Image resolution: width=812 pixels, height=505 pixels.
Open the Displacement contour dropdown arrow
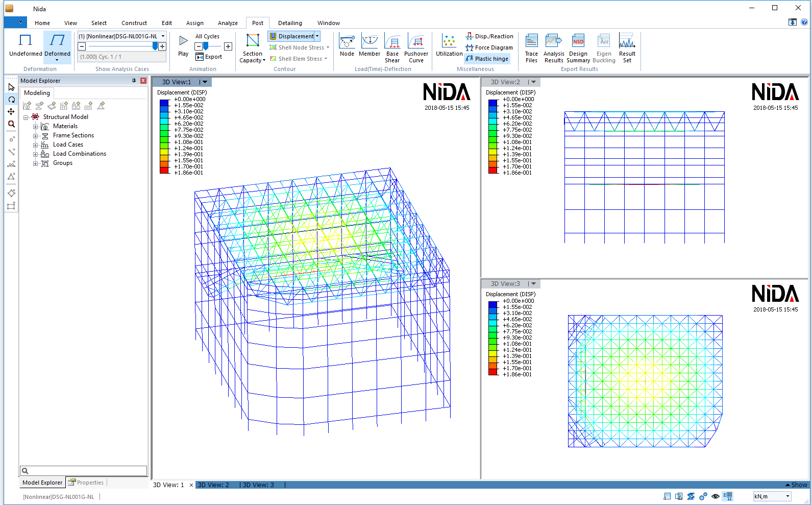click(317, 36)
